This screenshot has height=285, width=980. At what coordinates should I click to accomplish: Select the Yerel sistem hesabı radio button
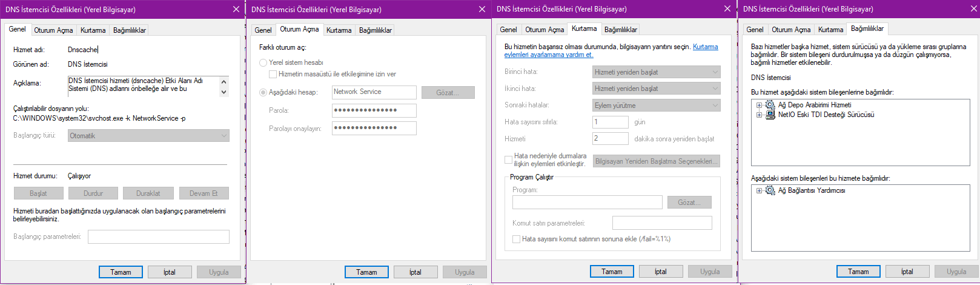pyautogui.click(x=263, y=62)
